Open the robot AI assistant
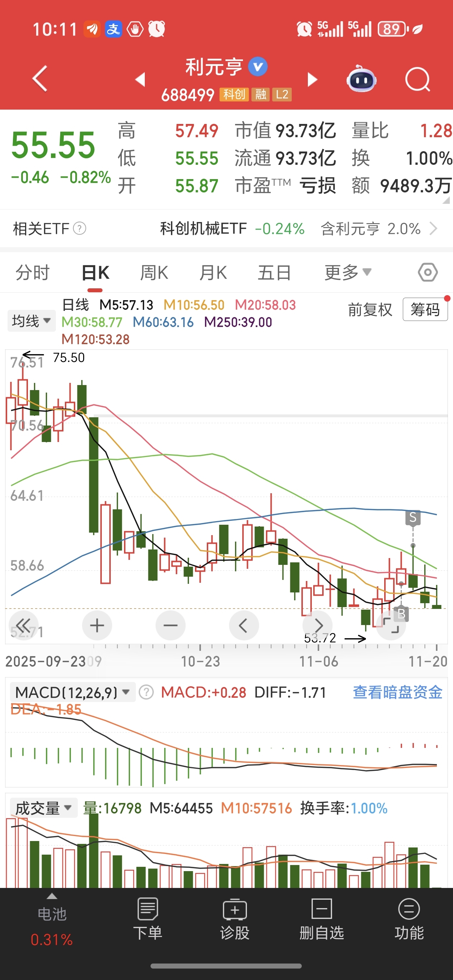 361,79
